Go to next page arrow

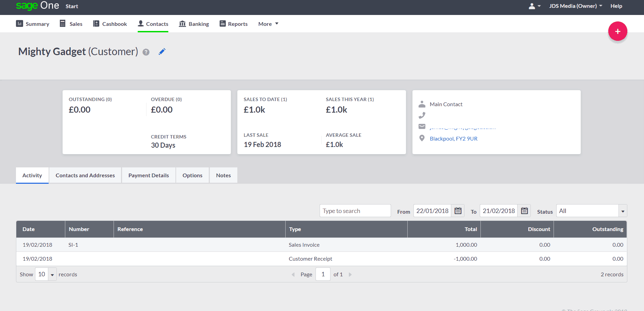coord(350,275)
